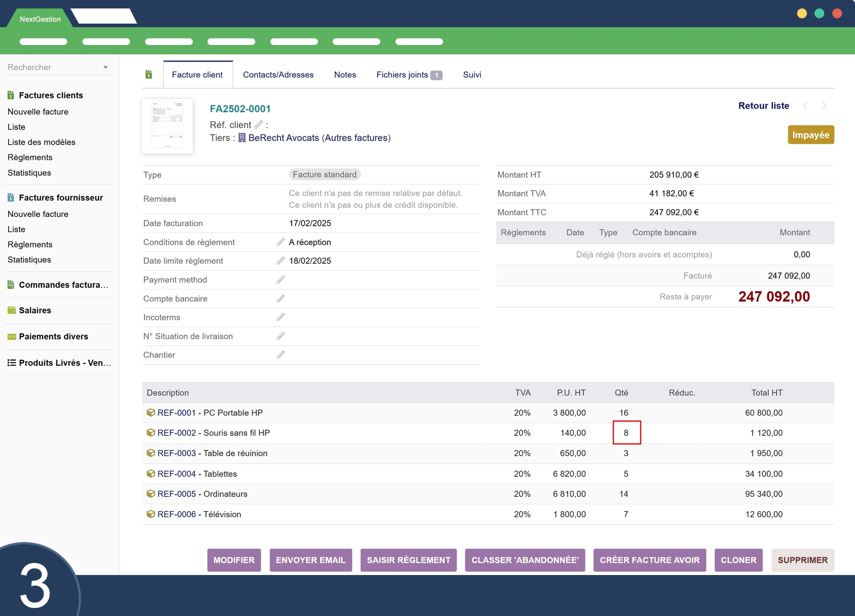
Task: Go to next invoice with right chevron
Action: pyautogui.click(x=824, y=106)
